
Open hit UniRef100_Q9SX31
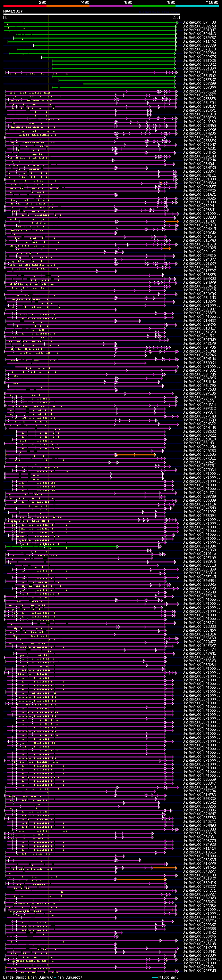pyautogui.click(x=199, y=967)
